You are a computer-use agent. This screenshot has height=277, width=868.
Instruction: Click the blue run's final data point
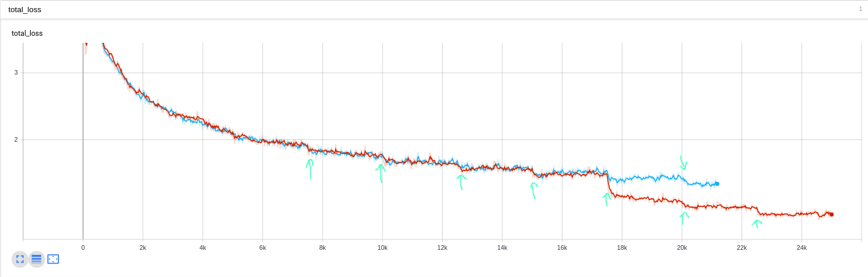717,184
